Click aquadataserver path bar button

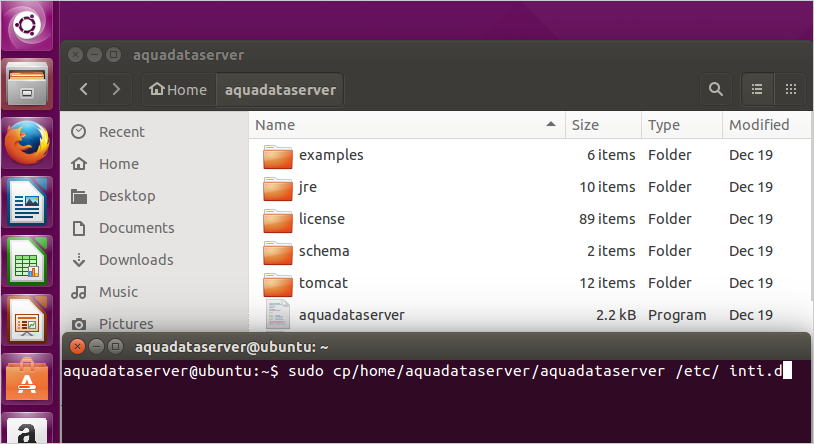point(280,89)
